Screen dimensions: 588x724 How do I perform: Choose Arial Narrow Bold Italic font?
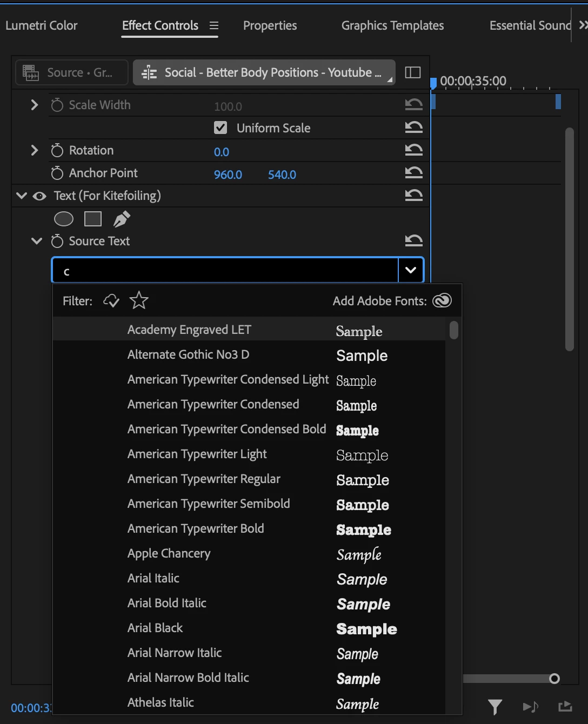[x=249, y=678]
